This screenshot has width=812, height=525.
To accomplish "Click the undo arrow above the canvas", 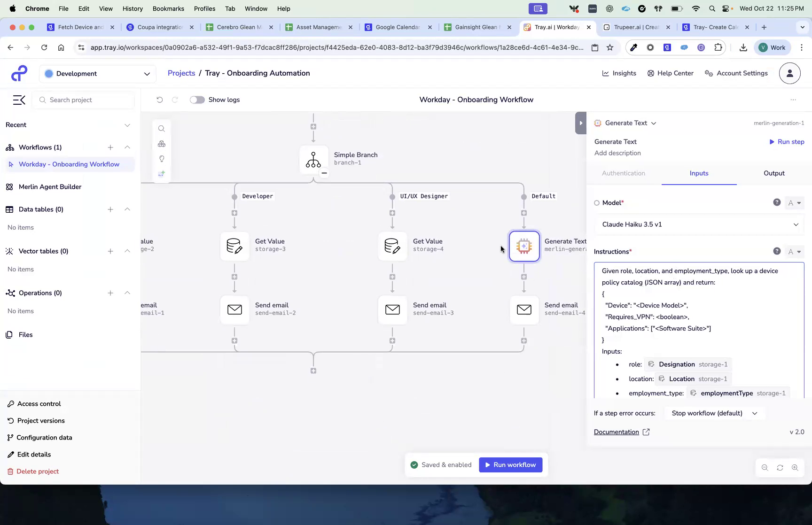I will coord(160,100).
